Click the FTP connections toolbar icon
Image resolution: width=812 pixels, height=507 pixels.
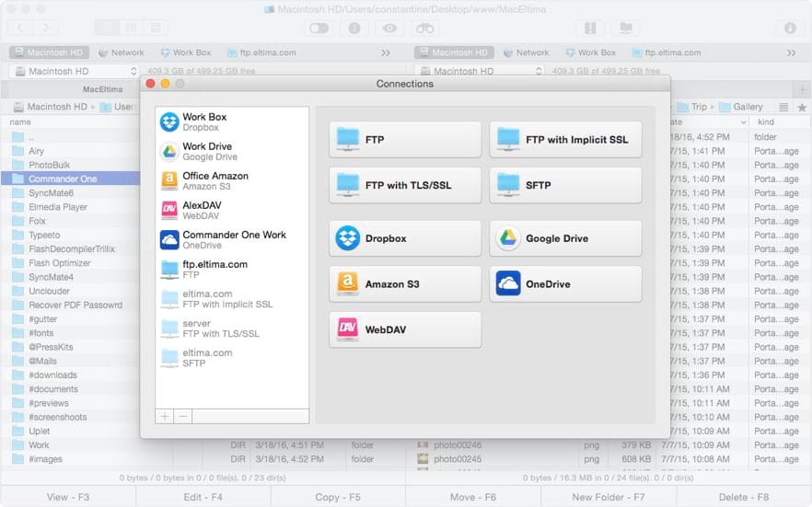(x=626, y=28)
